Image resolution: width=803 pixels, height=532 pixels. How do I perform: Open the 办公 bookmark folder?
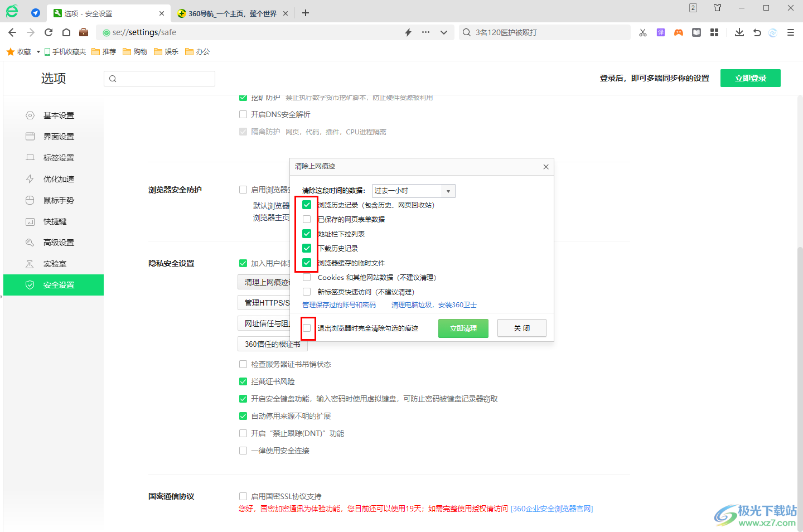click(197, 52)
